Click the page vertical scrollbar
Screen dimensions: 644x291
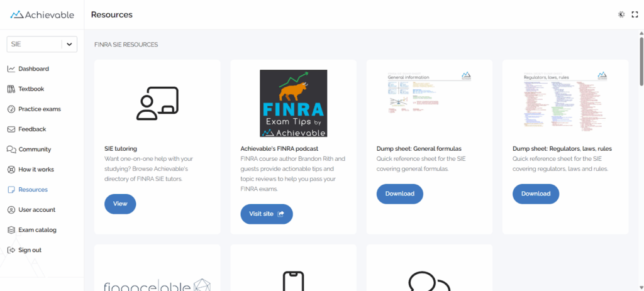tap(641, 63)
